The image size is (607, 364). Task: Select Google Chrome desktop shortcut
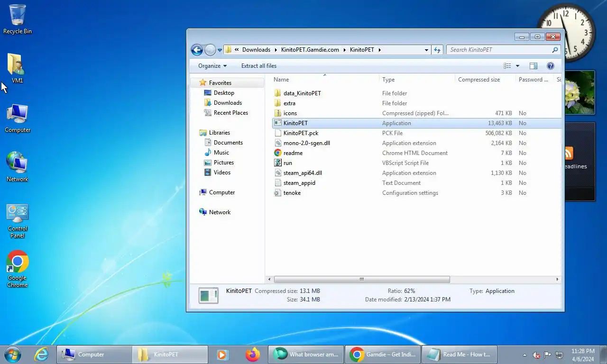click(x=18, y=269)
